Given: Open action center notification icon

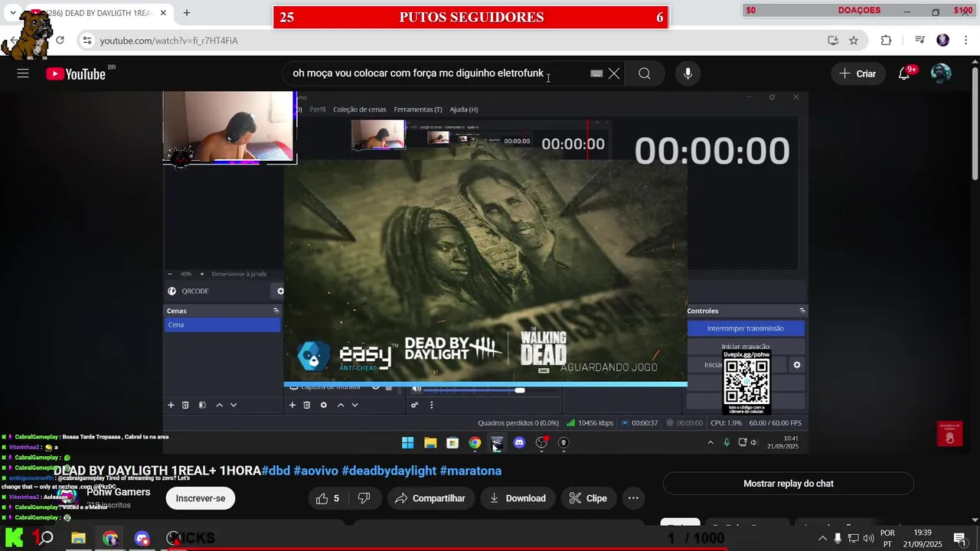Looking at the screenshot, I should click(x=959, y=538).
